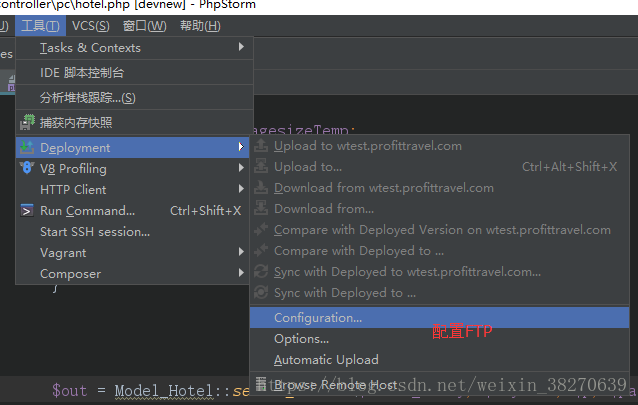Choose IDE 脚本控制台 menu item

coord(134,73)
